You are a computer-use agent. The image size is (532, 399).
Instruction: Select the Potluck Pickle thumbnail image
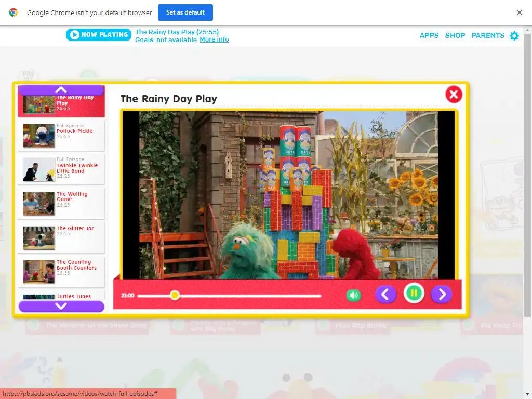click(38, 136)
